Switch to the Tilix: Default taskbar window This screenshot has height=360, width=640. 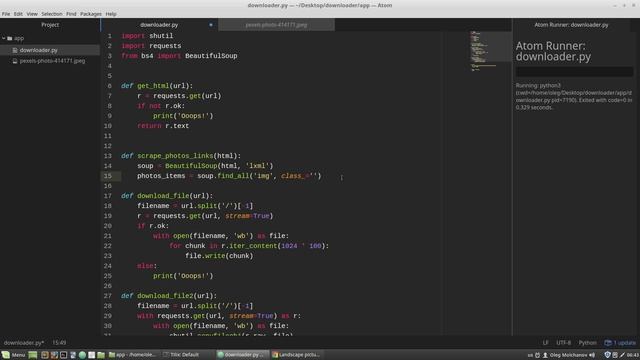pyautogui.click(x=186, y=355)
